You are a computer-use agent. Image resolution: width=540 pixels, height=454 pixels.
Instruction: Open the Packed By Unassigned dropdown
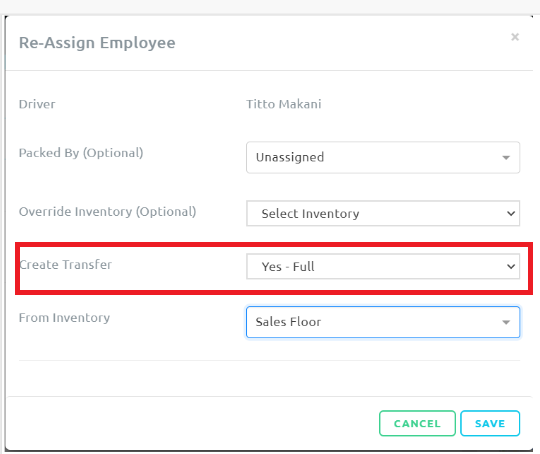point(383,157)
